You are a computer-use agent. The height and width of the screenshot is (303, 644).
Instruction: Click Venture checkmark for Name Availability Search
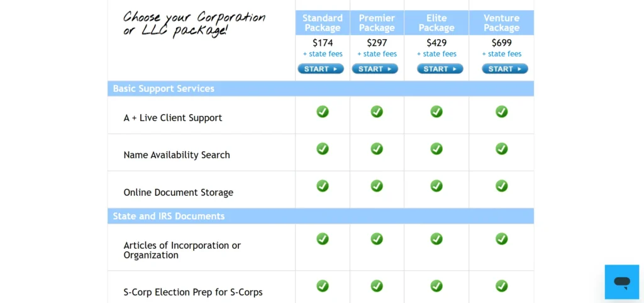pos(501,149)
